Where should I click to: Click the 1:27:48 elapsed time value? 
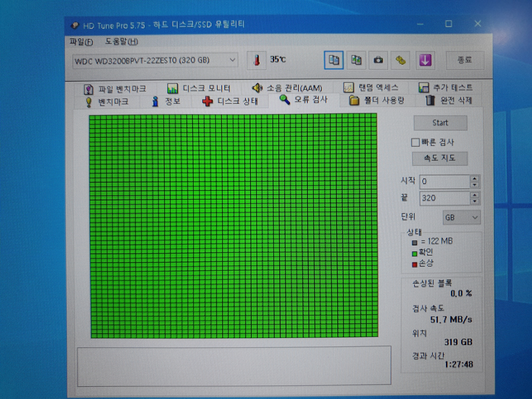click(x=459, y=364)
